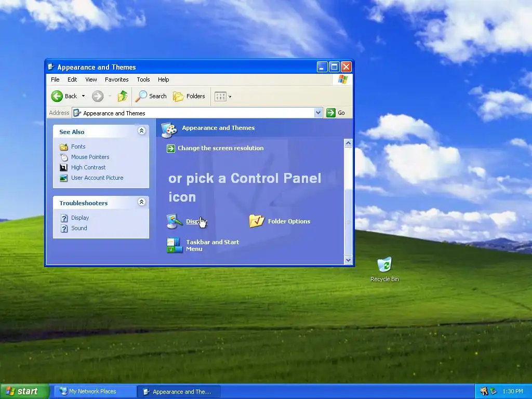
Task: Click the window title bar icon
Action: coord(51,67)
